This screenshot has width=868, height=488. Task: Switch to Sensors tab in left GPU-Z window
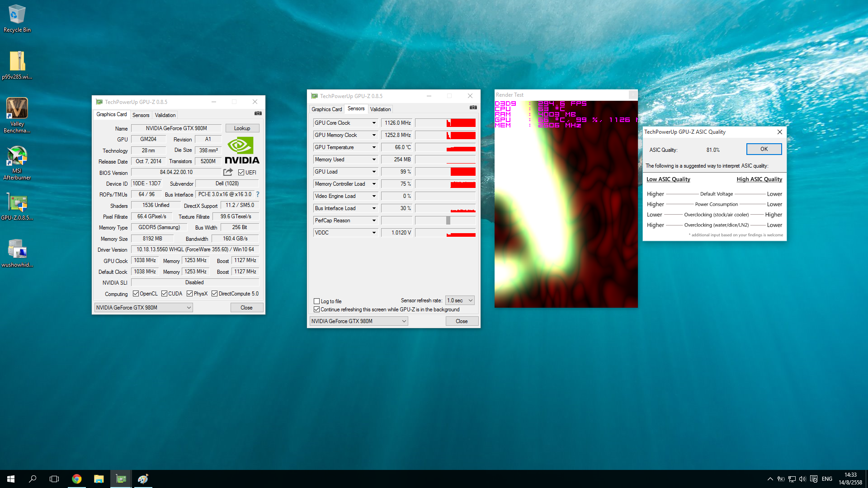click(x=141, y=115)
